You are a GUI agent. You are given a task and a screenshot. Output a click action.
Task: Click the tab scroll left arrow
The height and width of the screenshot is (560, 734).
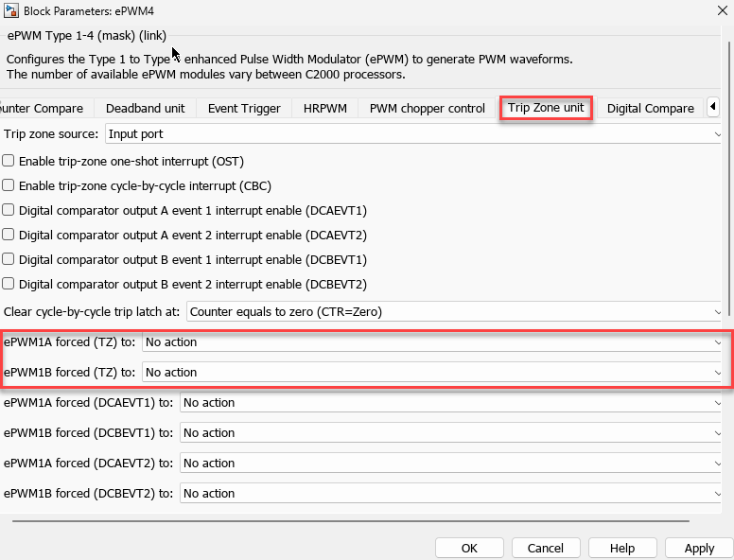coord(713,107)
